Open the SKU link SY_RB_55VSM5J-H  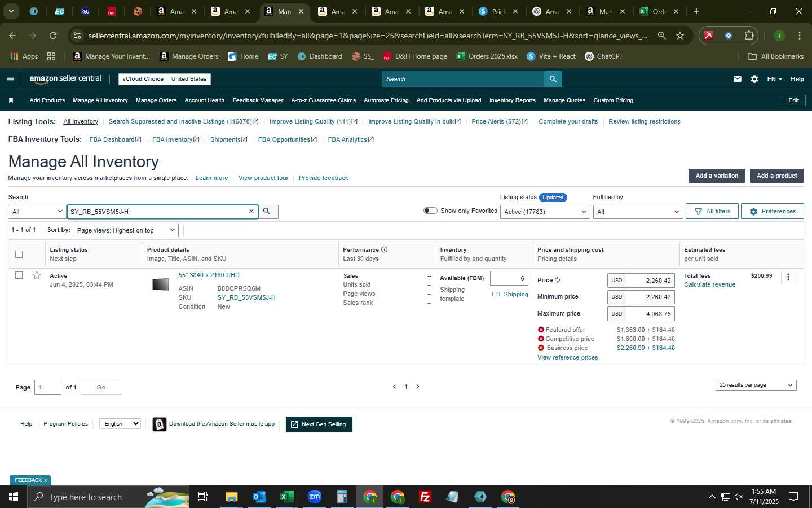pos(246,297)
